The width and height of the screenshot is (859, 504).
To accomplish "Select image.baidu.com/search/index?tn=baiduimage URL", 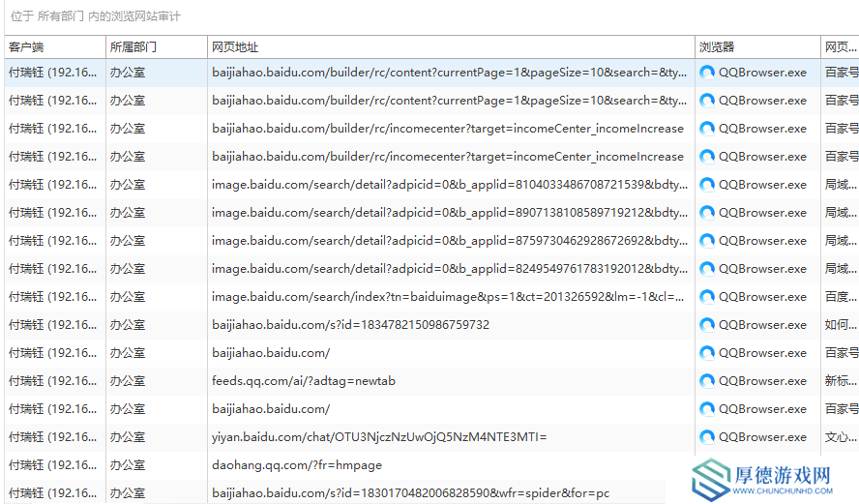I will [x=448, y=297].
